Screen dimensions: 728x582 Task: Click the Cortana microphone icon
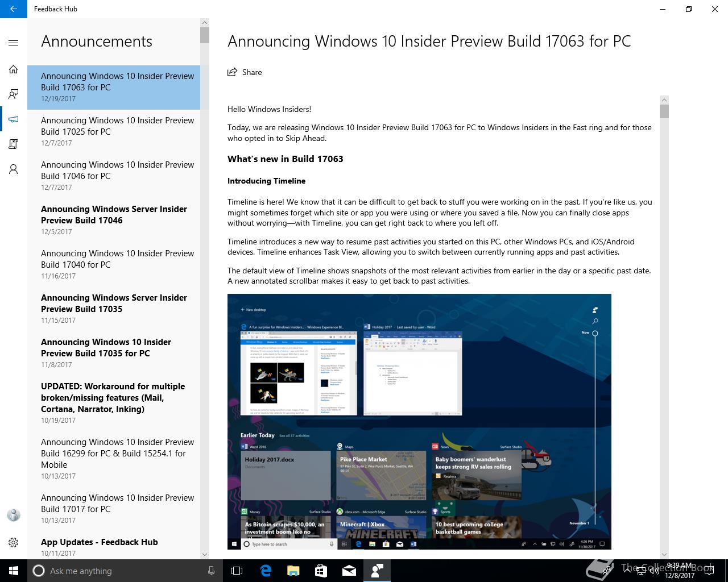[211, 571]
